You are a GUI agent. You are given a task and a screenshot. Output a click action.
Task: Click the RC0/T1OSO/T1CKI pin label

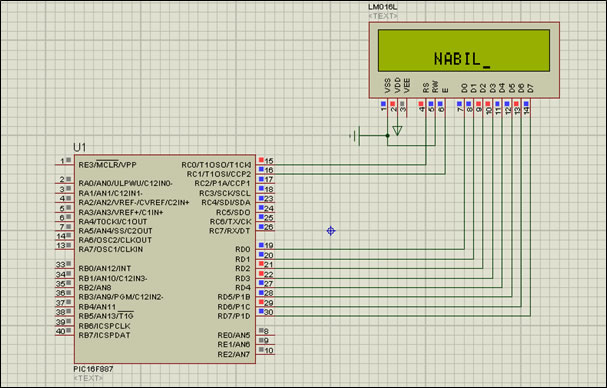pos(216,165)
